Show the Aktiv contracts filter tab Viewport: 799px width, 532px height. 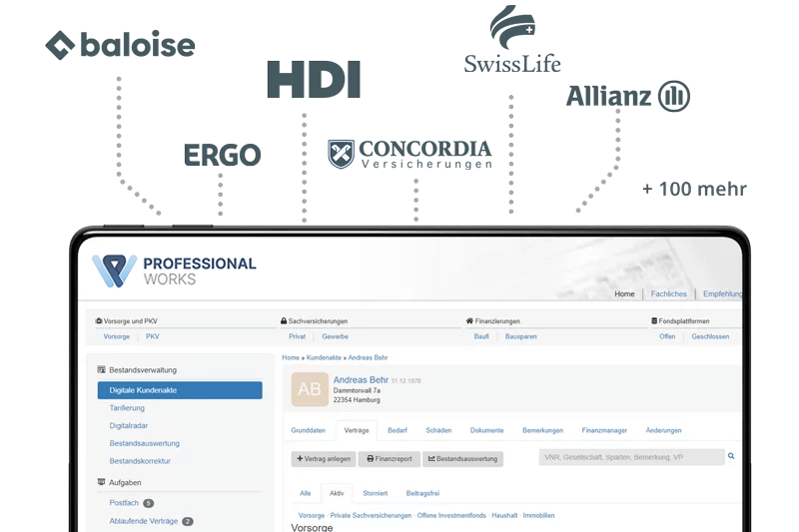[x=337, y=493]
